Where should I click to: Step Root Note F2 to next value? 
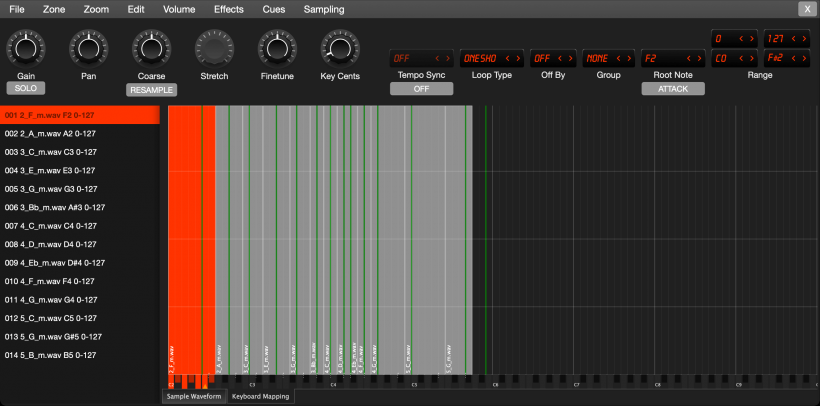(699, 59)
